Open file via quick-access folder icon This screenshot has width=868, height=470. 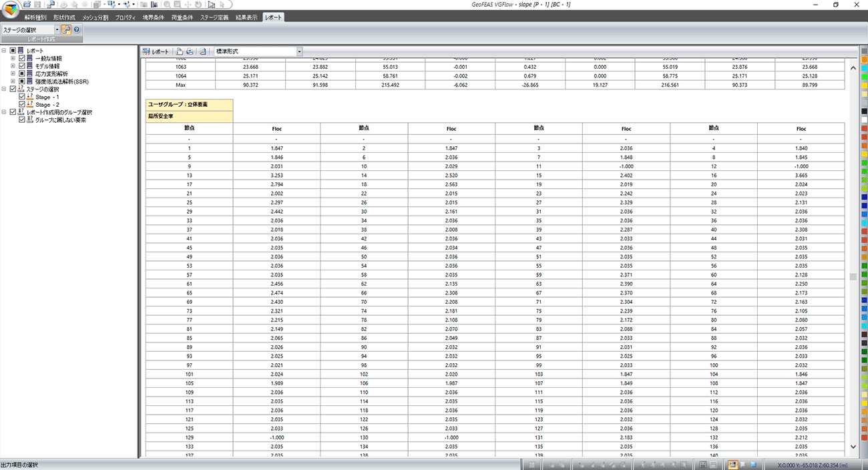(27, 4)
